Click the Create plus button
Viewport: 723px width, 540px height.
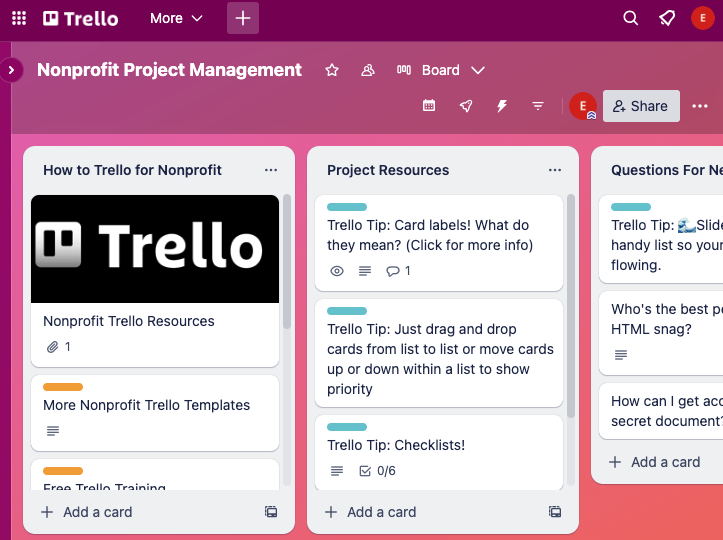point(243,18)
